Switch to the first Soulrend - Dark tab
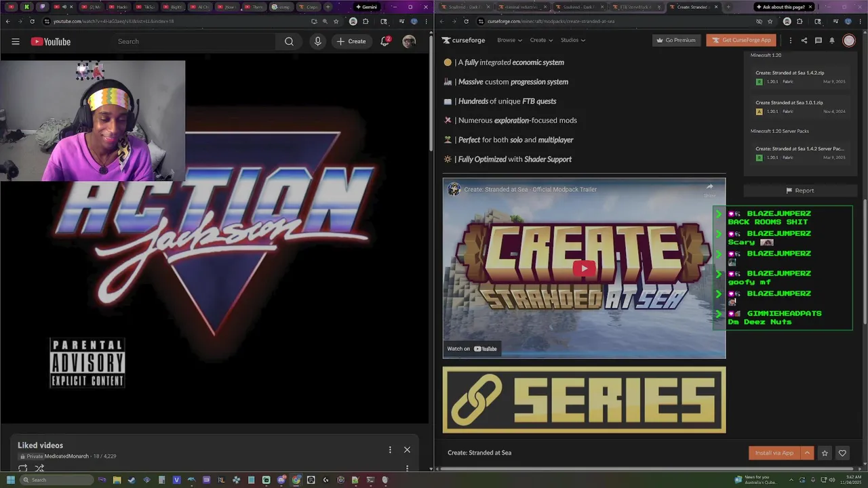Viewport: 868px width, 488px height. click(x=465, y=7)
